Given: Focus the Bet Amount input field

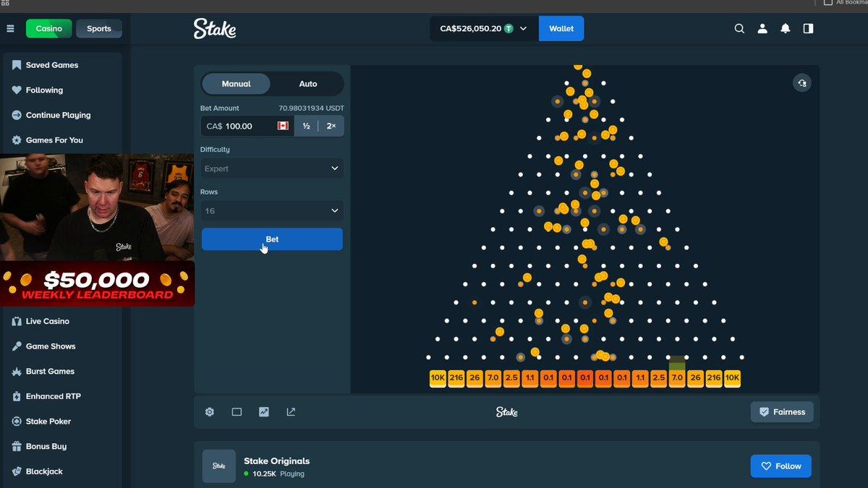Looking at the screenshot, I should coord(247,126).
